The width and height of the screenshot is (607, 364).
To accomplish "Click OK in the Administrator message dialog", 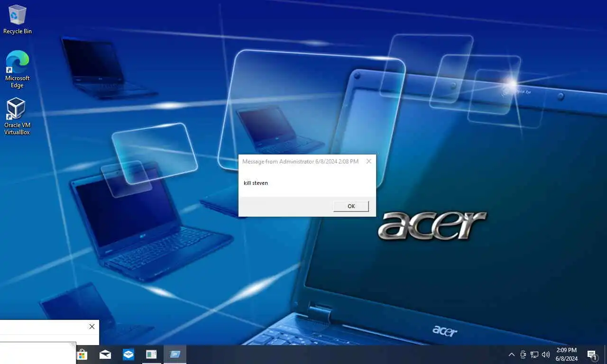I will 351,206.
